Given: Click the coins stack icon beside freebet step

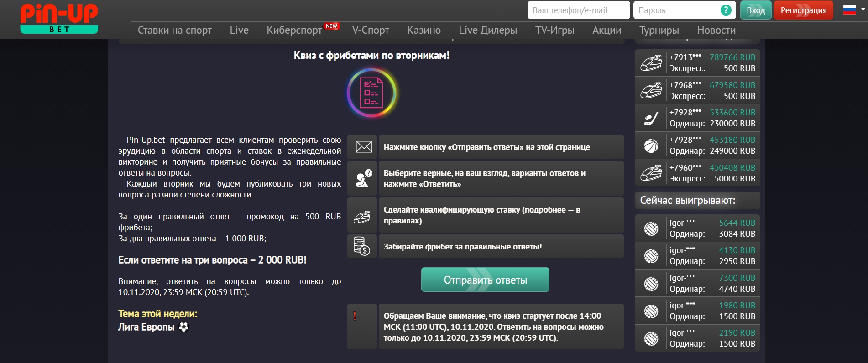Looking at the screenshot, I should (361, 246).
